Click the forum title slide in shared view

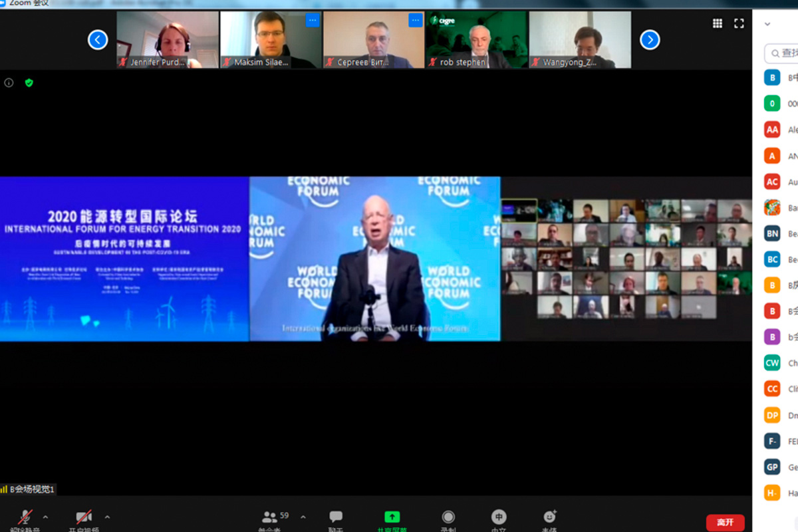(x=124, y=259)
